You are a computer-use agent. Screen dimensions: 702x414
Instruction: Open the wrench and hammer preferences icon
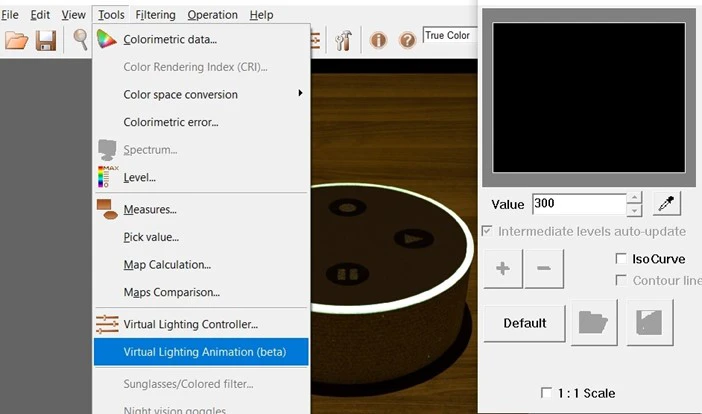(x=343, y=40)
